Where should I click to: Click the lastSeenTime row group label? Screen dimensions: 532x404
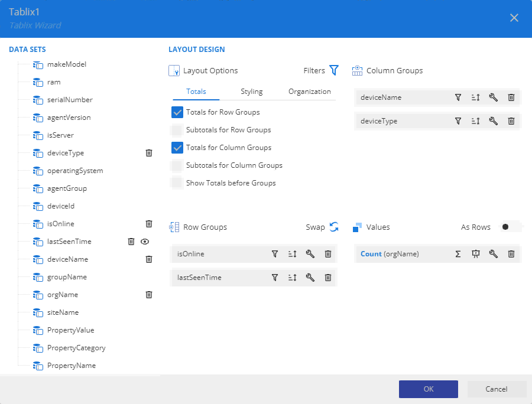click(199, 278)
